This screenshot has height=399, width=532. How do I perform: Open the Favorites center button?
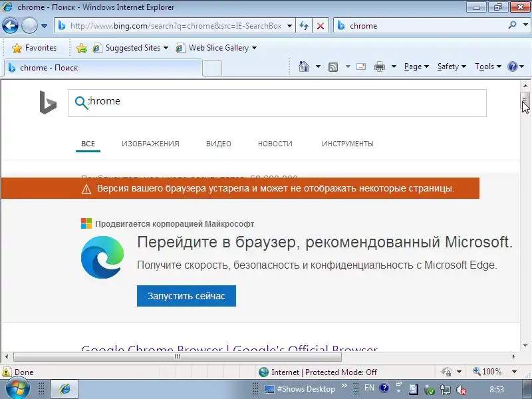(x=34, y=48)
